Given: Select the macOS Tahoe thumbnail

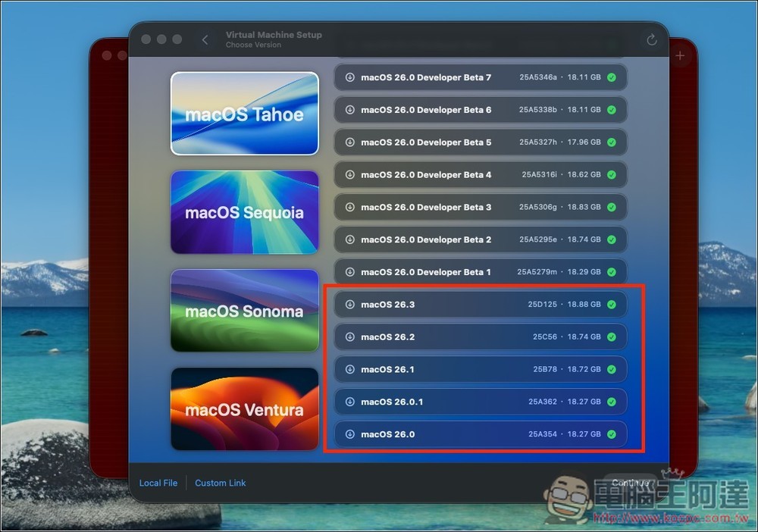Looking at the screenshot, I should [x=245, y=114].
